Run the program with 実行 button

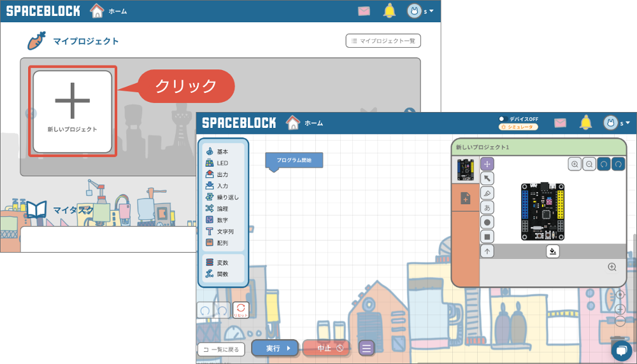click(x=275, y=348)
